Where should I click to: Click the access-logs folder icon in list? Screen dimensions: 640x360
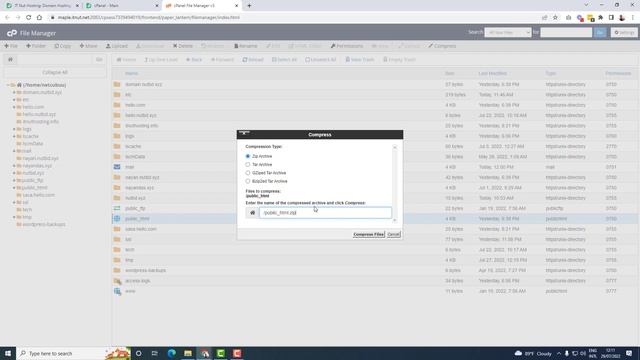pos(117,281)
